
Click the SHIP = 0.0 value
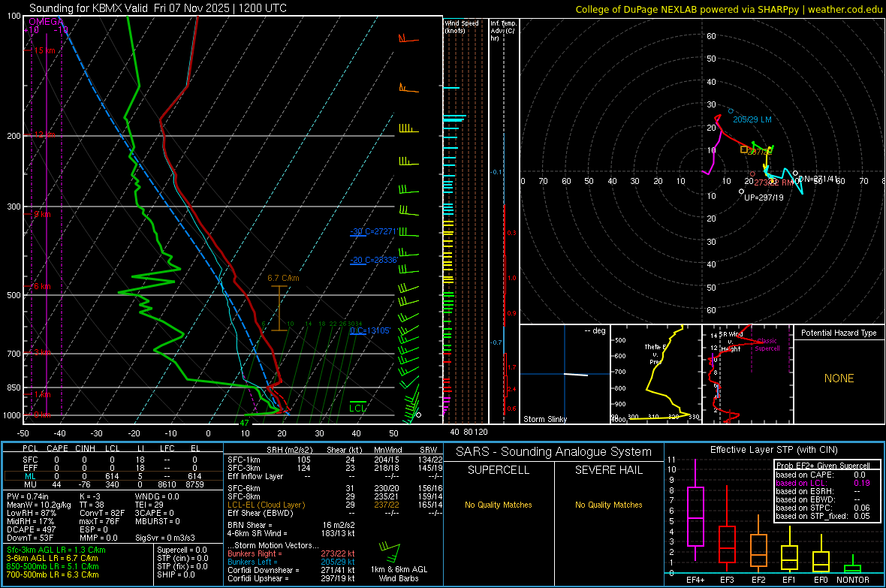click(x=176, y=574)
